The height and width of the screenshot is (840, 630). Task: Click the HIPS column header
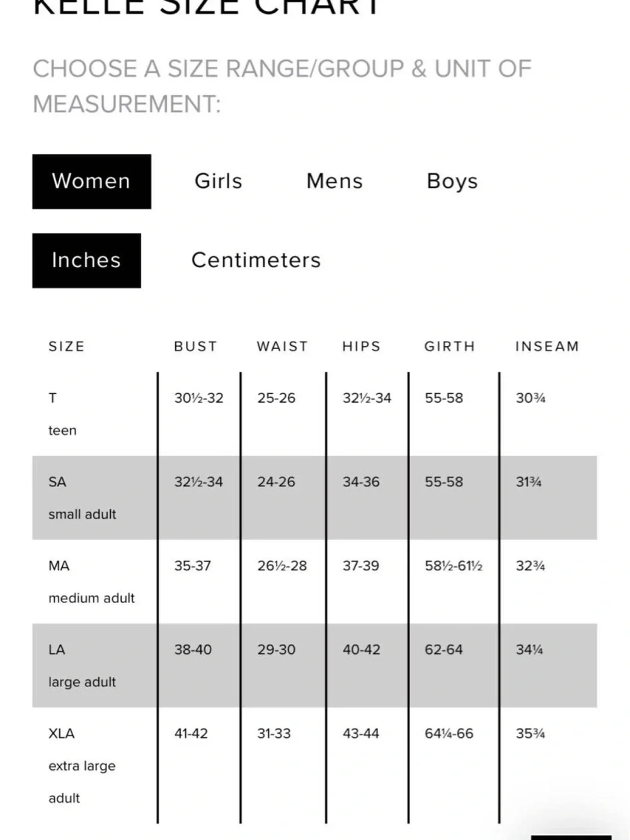pyautogui.click(x=362, y=347)
